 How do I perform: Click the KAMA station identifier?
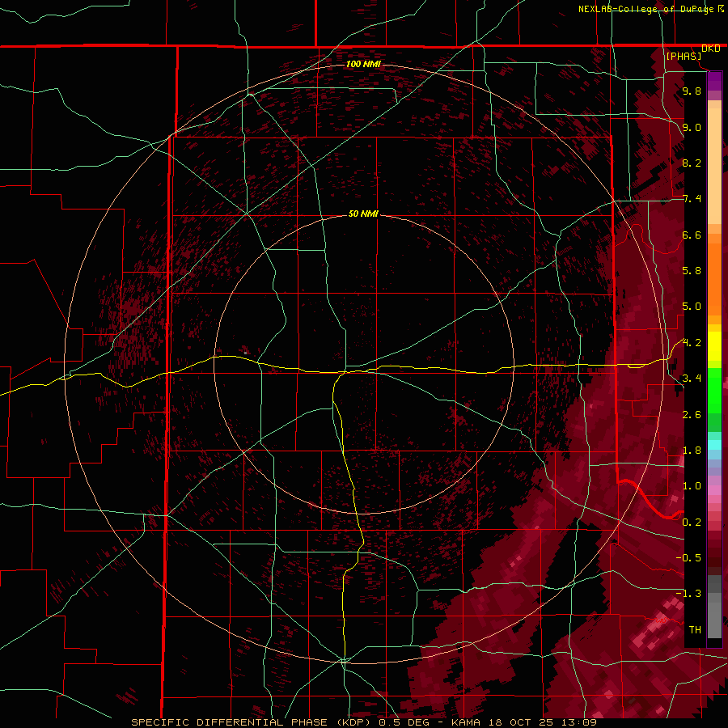pyautogui.click(x=468, y=722)
